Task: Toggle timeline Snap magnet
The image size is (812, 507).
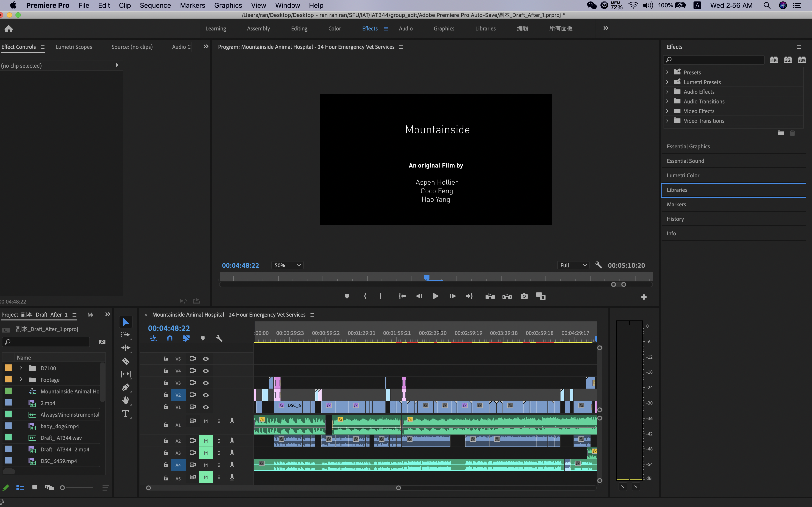Action: pyautogui.click(x=170, y=339)
